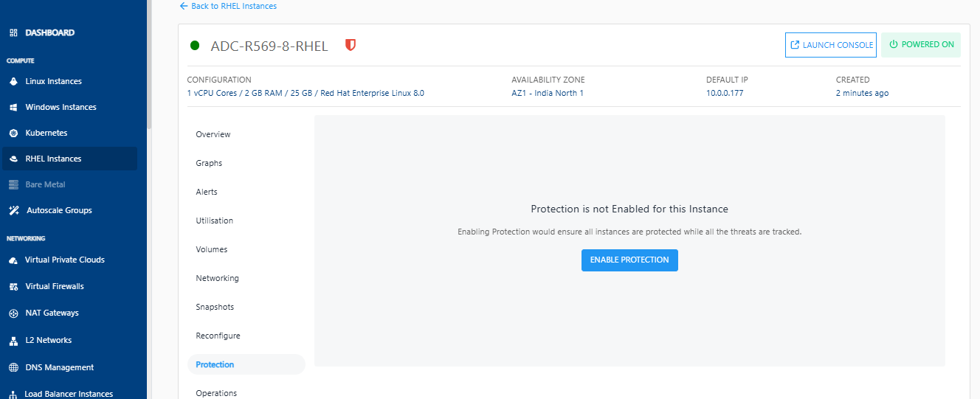Click 'Protection is not Enabled' heading
980x399 pixels.
click(629, 209)
